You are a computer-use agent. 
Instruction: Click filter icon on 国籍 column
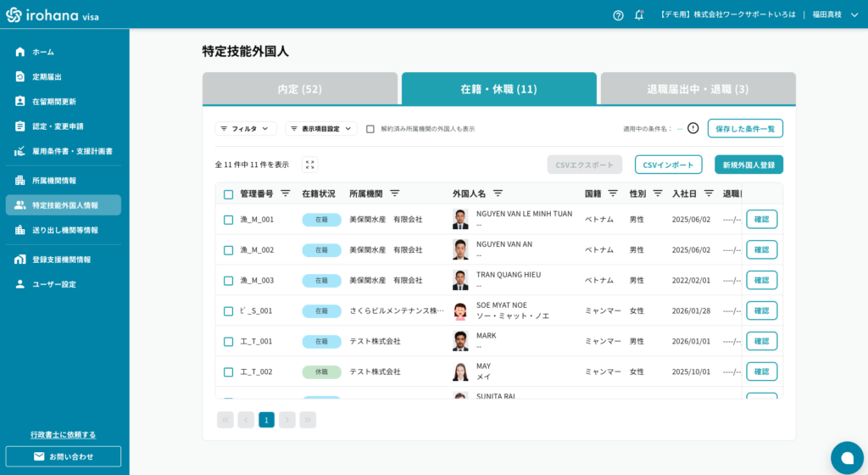613,193
